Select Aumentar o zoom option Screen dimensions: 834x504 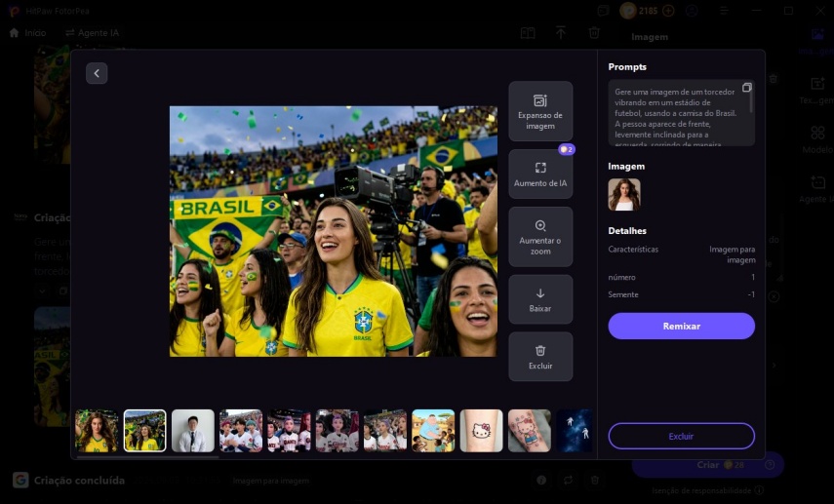coord(540,237)
